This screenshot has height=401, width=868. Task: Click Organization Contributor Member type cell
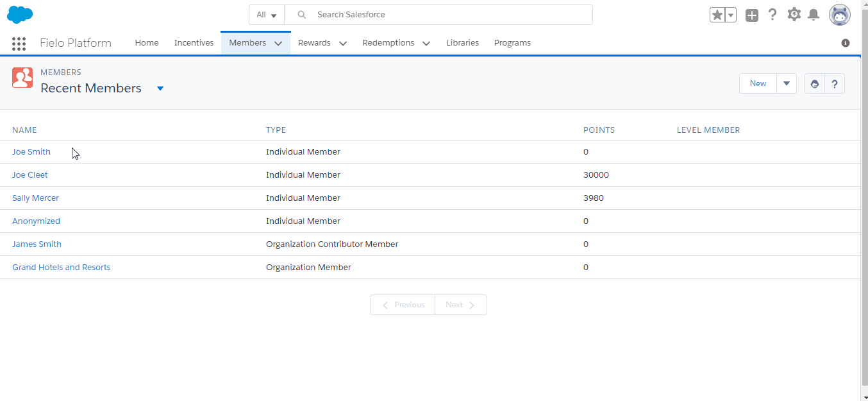click(332, 244)
